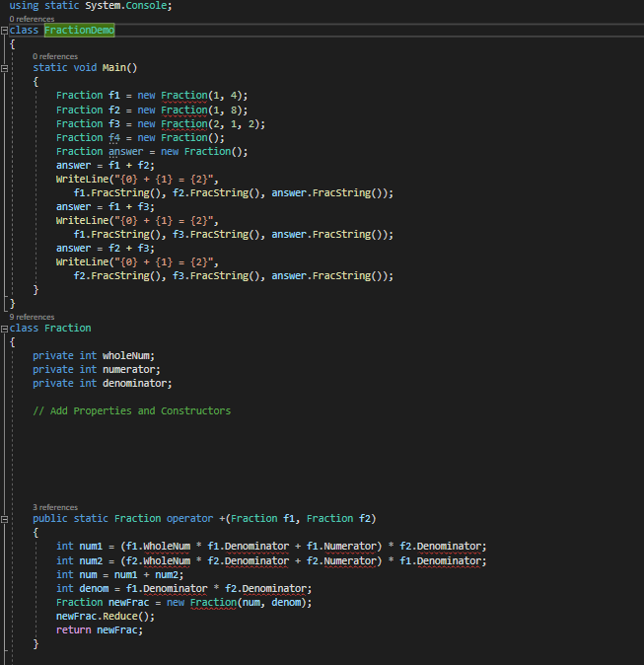The height and width of the screenshot is (665, 644).
Task: Click 'f2.FracString(), f3.FracString()' argument line
Action: point(234,276)
